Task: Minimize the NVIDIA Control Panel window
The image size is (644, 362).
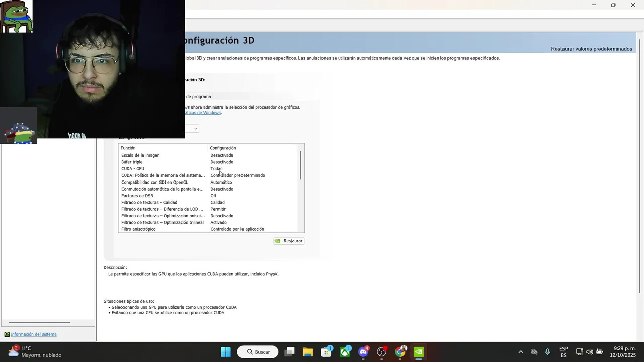Action: [x=594, y=5]
